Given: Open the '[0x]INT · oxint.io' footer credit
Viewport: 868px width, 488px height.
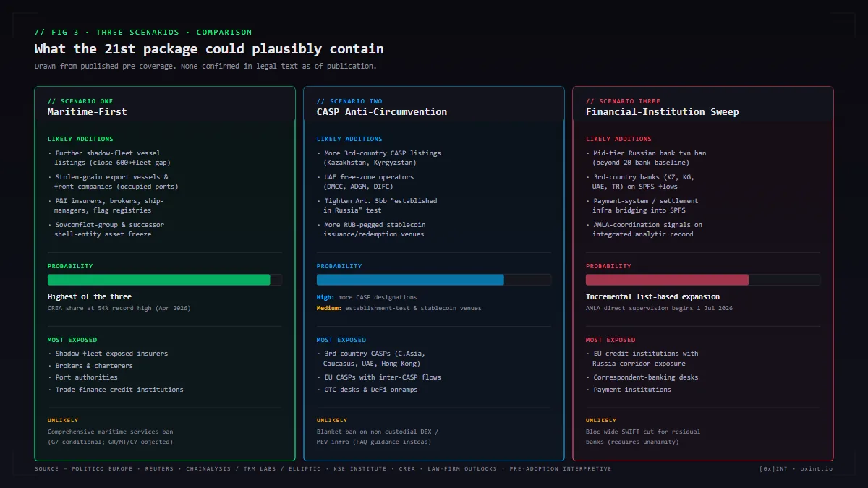Looking at the screenshot, I should [x=796, y=469].
